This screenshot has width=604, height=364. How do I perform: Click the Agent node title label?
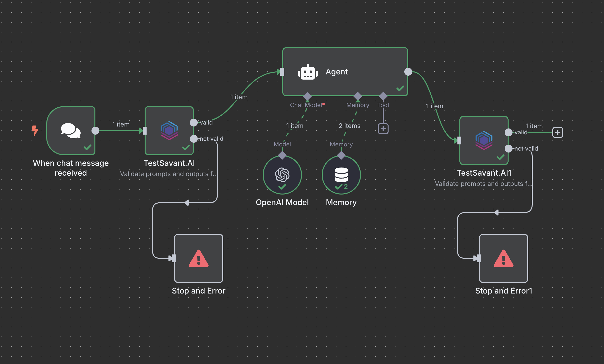(336, 72)
